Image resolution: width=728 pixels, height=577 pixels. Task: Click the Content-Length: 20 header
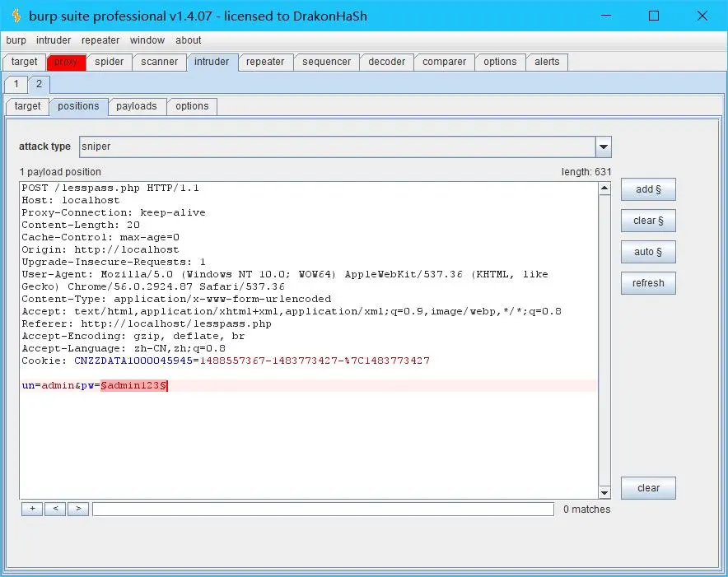point(81,226)
